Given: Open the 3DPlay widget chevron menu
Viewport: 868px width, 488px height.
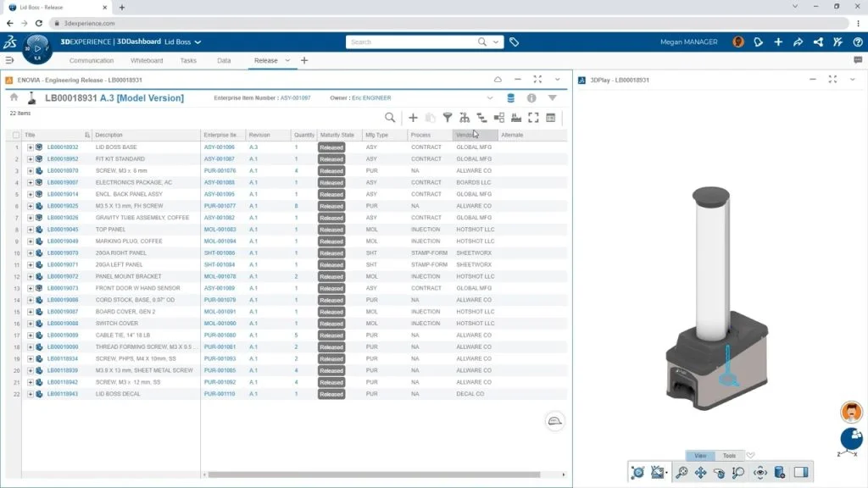Looking at the screenshot, I should (x=852, y=80).
